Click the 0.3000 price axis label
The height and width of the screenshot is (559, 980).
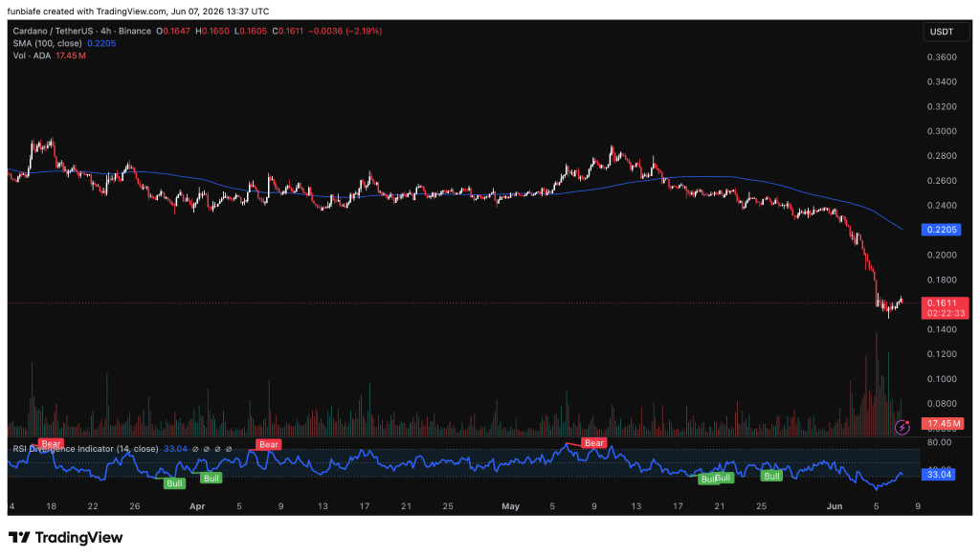pyautogui.click(x=942, y=131)
